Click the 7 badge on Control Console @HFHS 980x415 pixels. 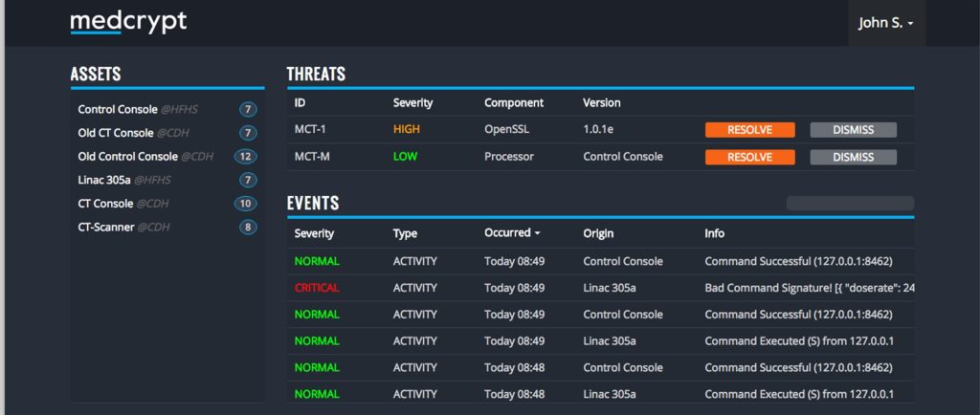(248, 110)
